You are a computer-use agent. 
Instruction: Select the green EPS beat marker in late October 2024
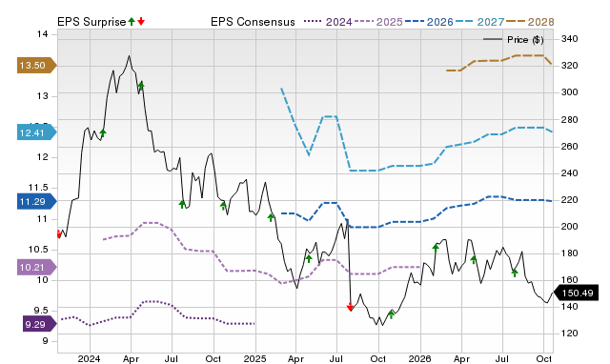(x=223, y=206)
